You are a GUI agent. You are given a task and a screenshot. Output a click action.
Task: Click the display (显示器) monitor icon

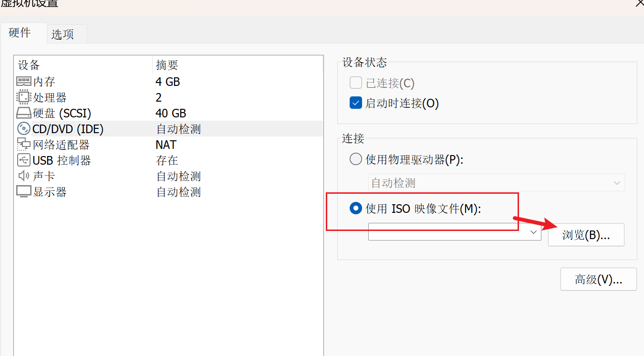[x=23, y=192]
